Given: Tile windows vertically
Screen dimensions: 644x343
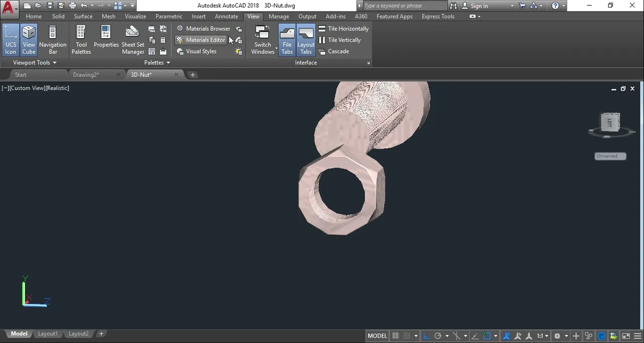Looking at the screenshot, I should (x=340, y=40).
